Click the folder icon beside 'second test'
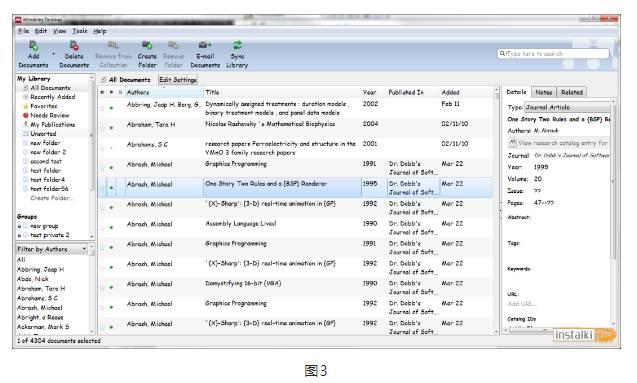Image resolution: width=637 pixels, height=383 pixels. coord(26,161)
